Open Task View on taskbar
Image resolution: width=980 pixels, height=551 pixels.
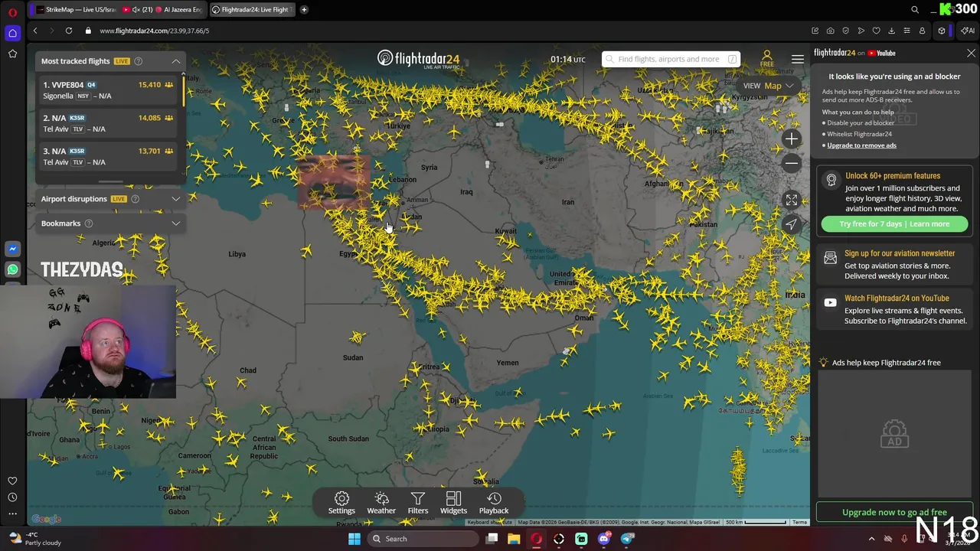(x=492, y=539)
